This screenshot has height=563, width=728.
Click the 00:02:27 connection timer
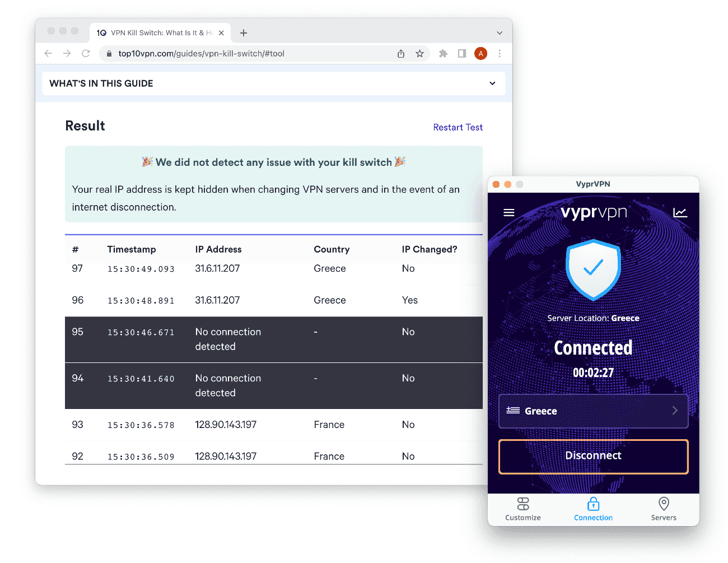[593, 373]
